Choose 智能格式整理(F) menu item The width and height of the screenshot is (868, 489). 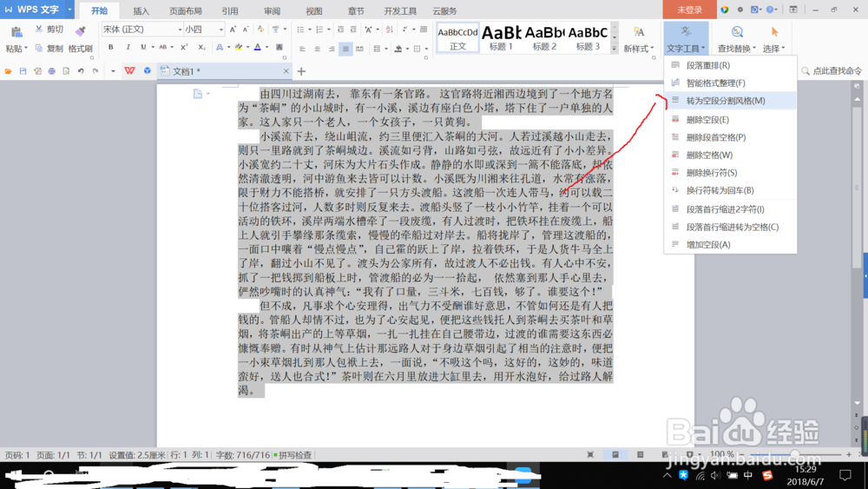tap(730, 83)
